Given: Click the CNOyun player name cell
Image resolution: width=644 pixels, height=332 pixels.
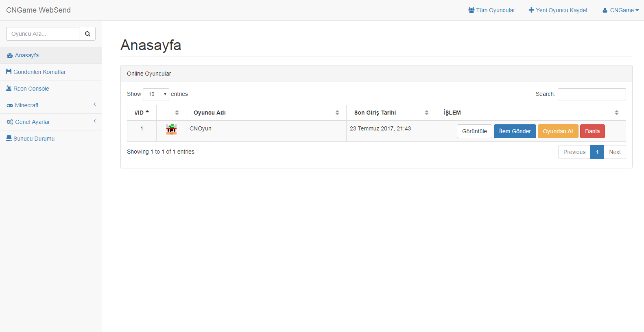Looking at the screenshot, I should coord(266,131).
